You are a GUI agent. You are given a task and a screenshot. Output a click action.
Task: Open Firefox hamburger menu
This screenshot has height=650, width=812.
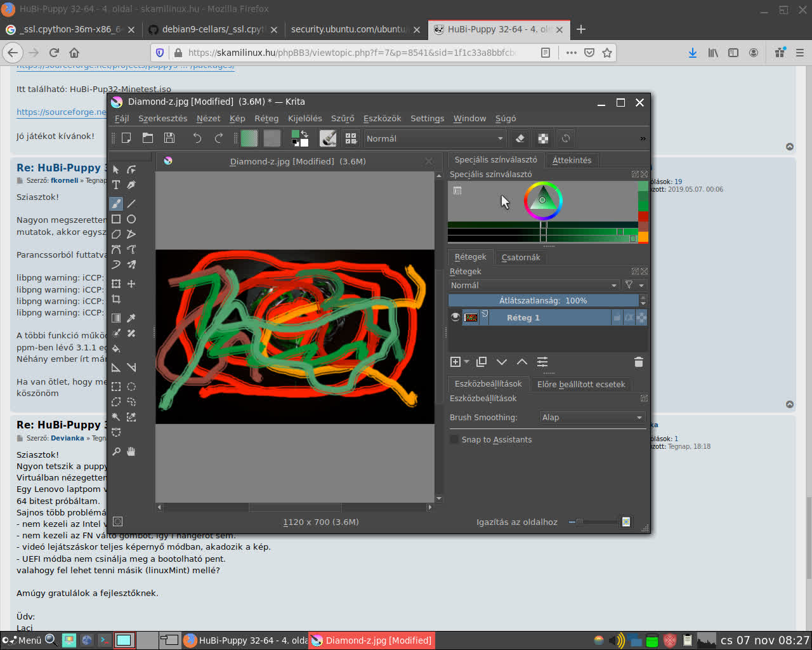tap(800, 53)
